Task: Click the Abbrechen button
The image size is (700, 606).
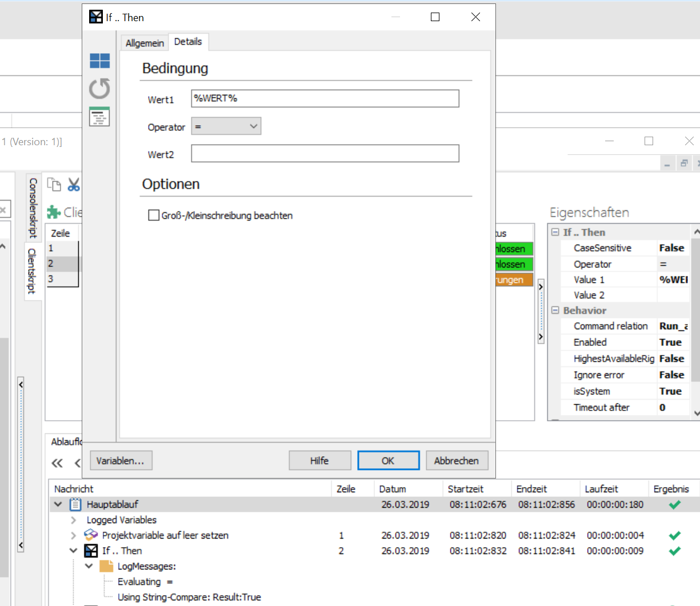Action: (456, 461)
